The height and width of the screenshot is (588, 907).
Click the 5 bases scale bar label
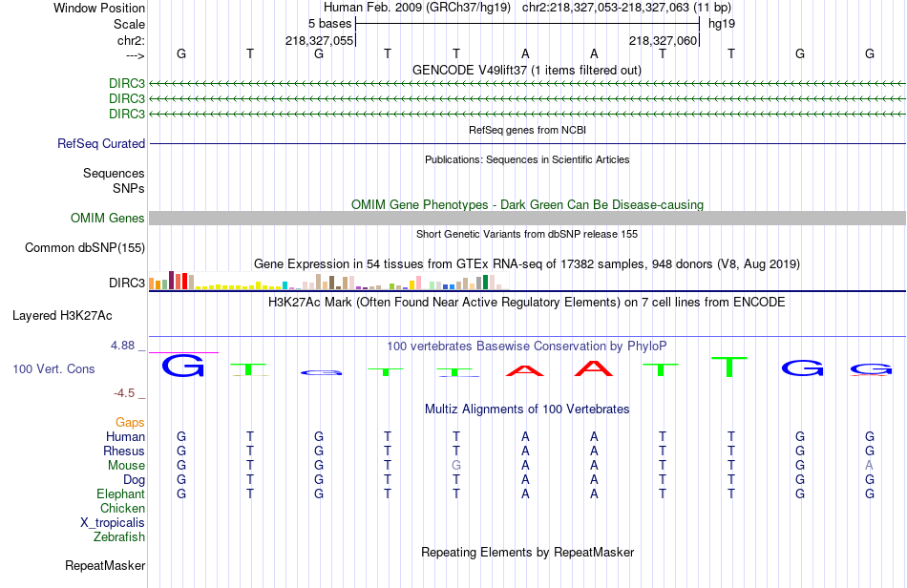(x=329, y=24)
